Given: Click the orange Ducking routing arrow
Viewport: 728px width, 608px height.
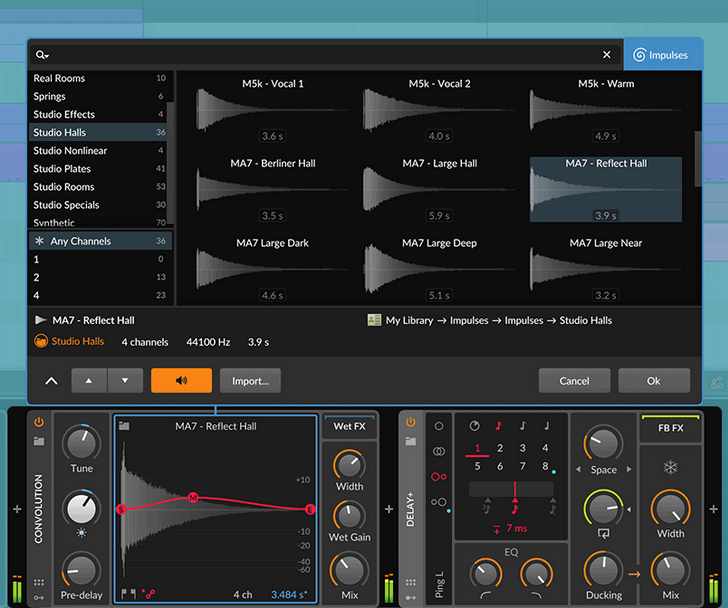Looking at the screenshot, I should (634, 574).
